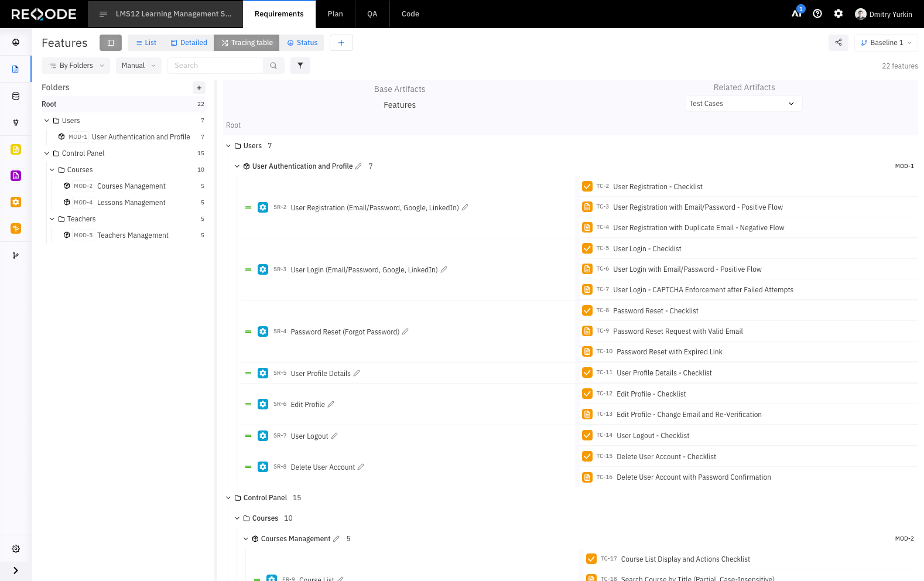Select the Detailed view

(x=189, y=43)
